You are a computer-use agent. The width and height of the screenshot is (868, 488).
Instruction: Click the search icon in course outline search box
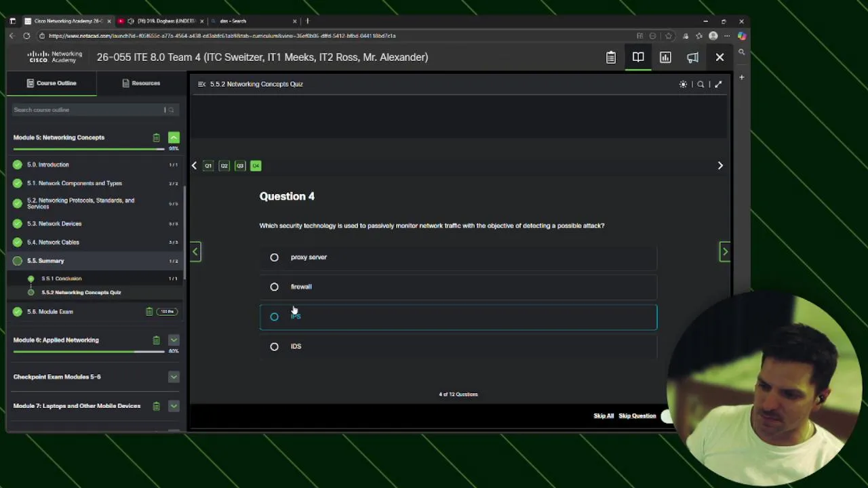pos(171,110)
